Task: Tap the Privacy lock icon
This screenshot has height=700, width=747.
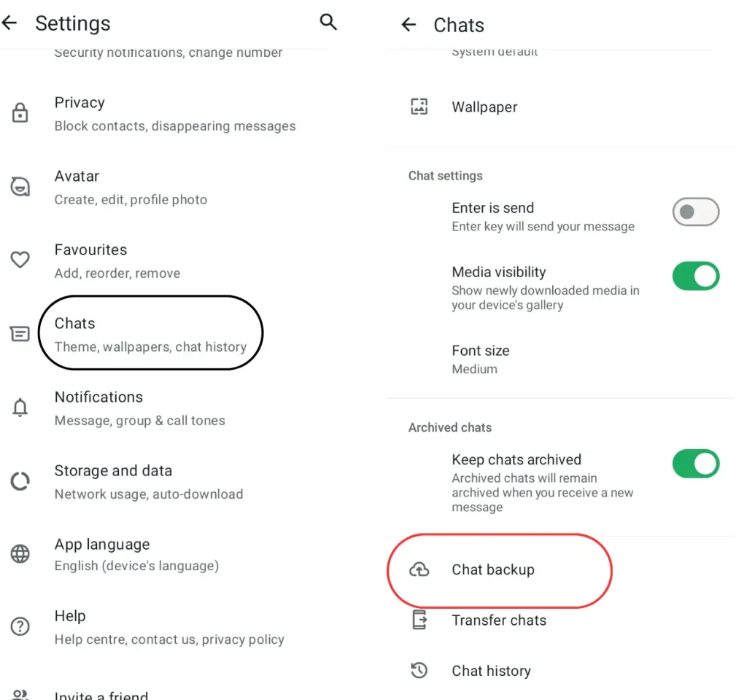Action: click(20, 113)
